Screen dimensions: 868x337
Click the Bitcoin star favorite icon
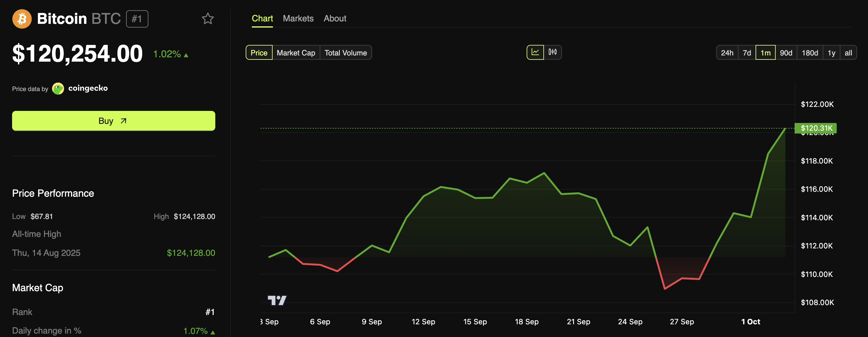[x=208, y=19]
